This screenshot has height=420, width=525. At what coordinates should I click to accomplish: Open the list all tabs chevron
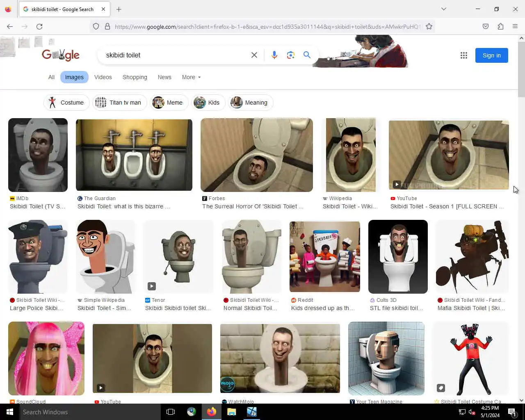point(444,9)
